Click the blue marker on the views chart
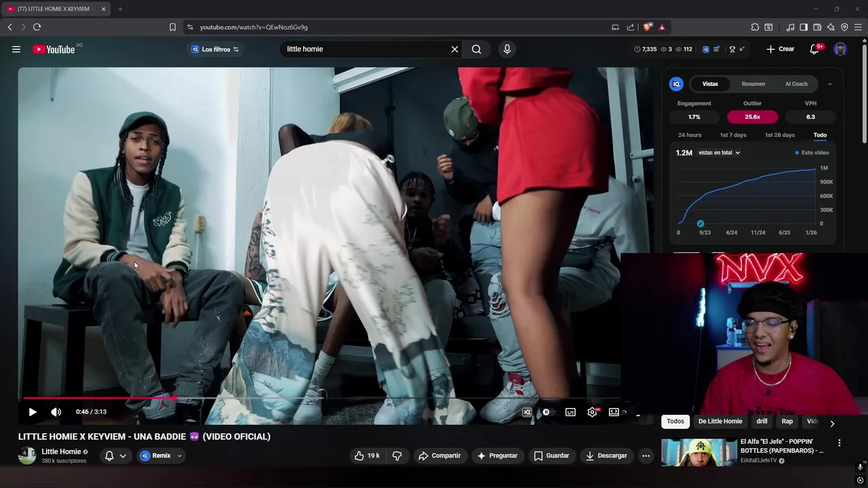Screen dimensions: 868x488 pyautogui.click(x=701, y=224)
